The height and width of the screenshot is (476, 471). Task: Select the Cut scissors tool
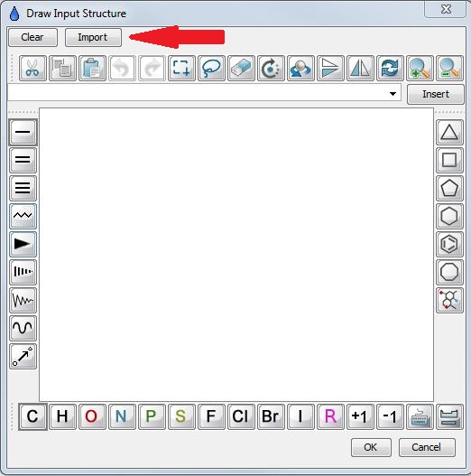[x=32, y=68]
